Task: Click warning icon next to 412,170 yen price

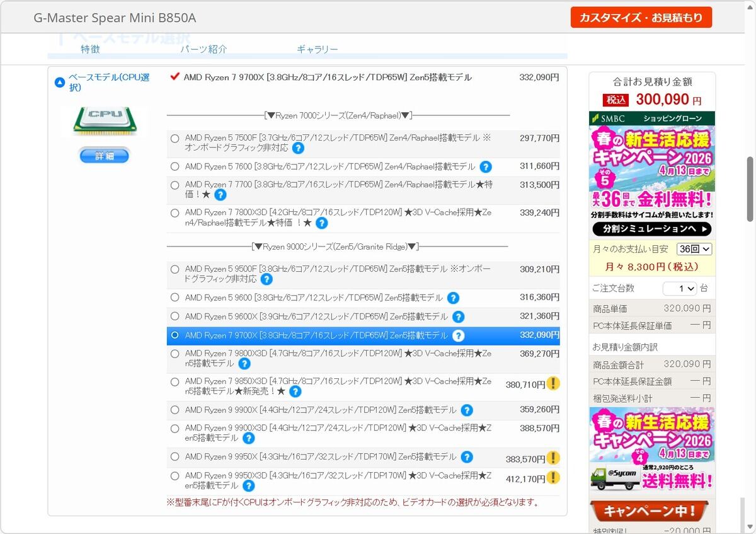Action: click(553, 477)
